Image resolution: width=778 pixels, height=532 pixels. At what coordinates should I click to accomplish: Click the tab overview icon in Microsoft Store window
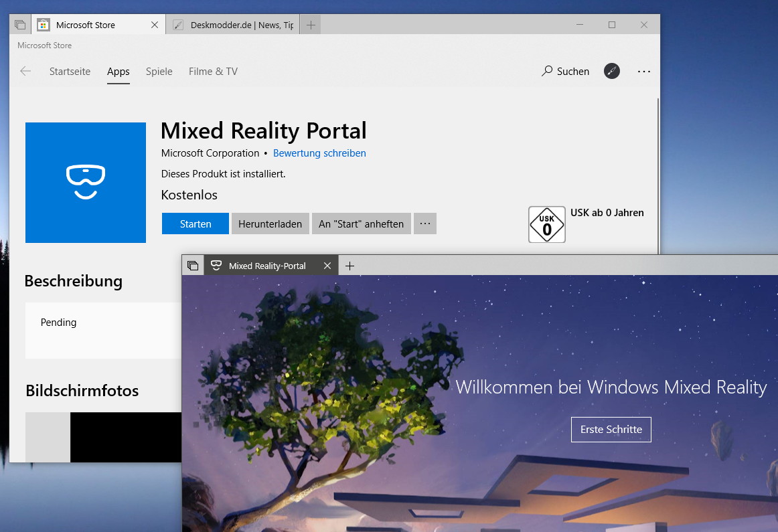pyautogui.click(x=20, y=25)
